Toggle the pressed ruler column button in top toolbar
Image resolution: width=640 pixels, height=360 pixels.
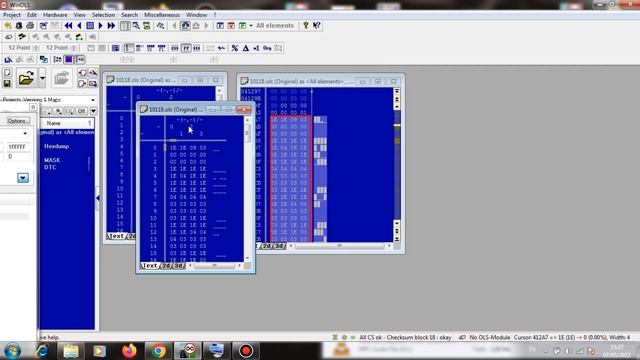125,25
